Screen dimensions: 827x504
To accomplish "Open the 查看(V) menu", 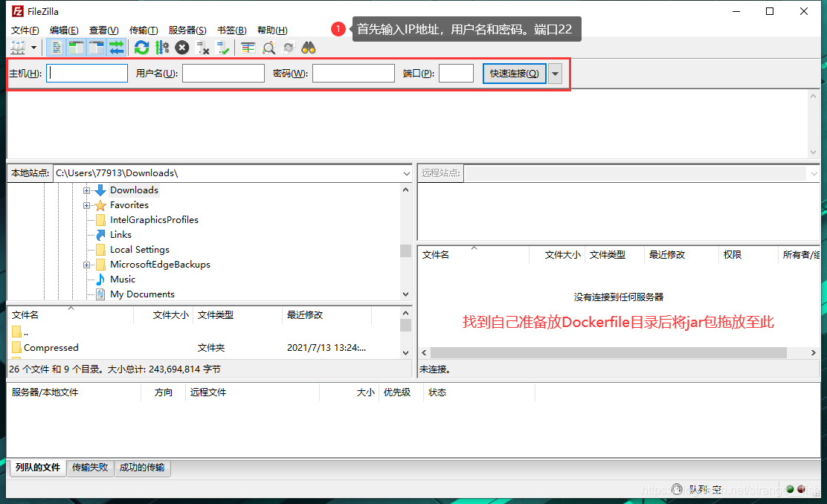I will click(x=103, y=30).
